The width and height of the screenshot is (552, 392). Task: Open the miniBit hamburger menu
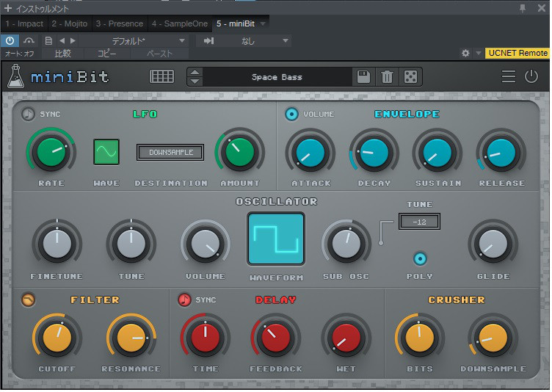click(x=509, y=76)
